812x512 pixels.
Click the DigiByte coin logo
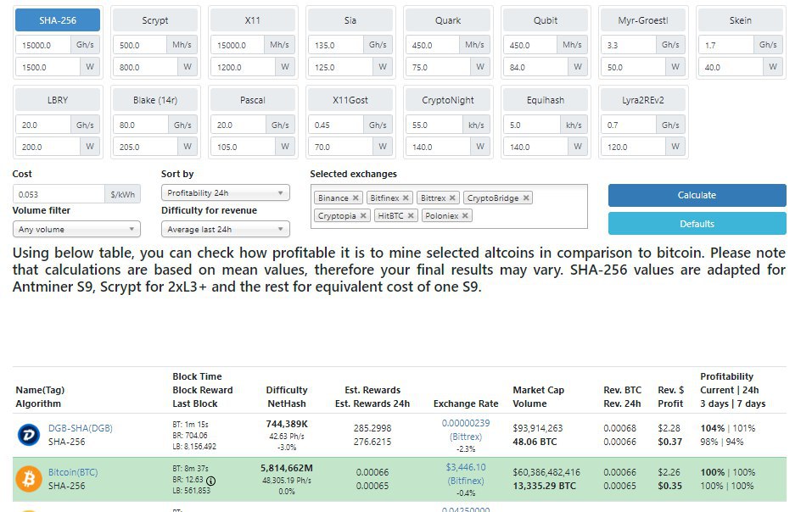29,435
